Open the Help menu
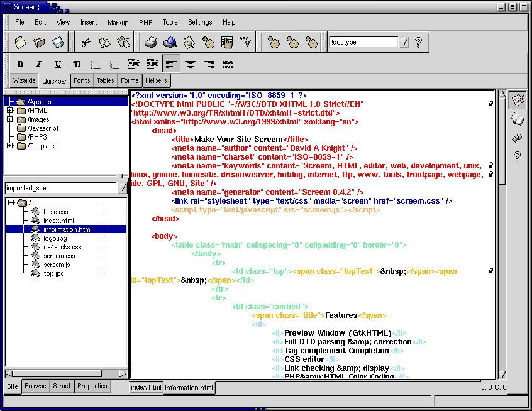This screenshot has height=411, width=532. [x=229, y=23]
